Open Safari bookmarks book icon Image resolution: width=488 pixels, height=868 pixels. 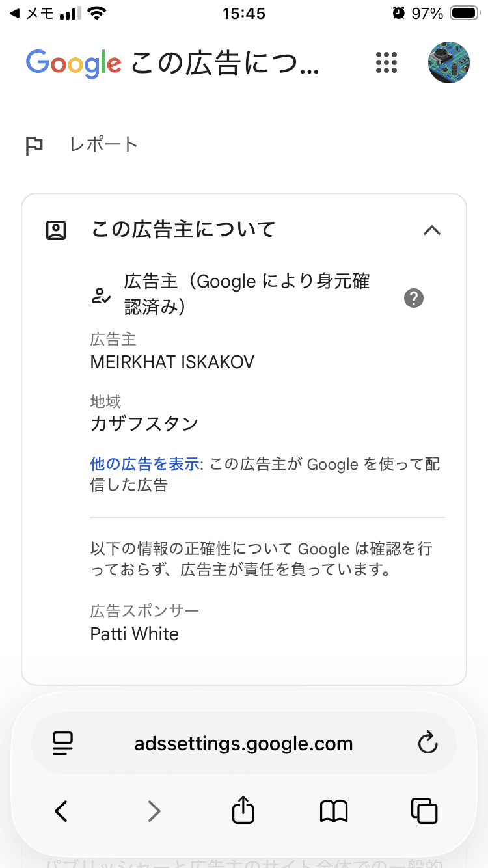pyautogui.click(x=334, y=811)
